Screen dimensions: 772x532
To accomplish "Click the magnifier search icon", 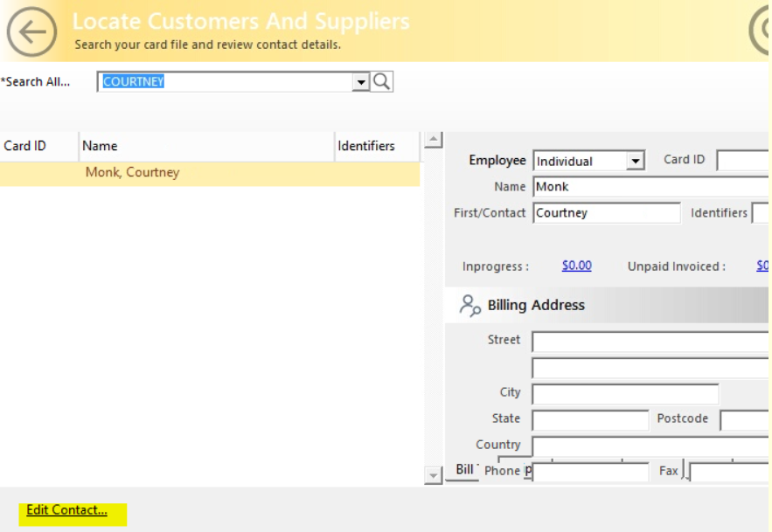I will [x=381, y=82].
